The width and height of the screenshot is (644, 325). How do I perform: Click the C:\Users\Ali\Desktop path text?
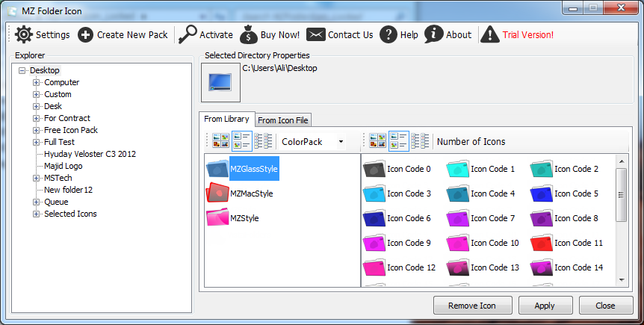pos(279,68)
